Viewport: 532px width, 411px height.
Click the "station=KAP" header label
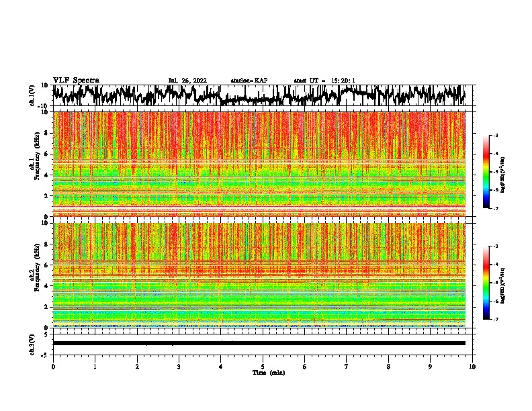[249, 81]
